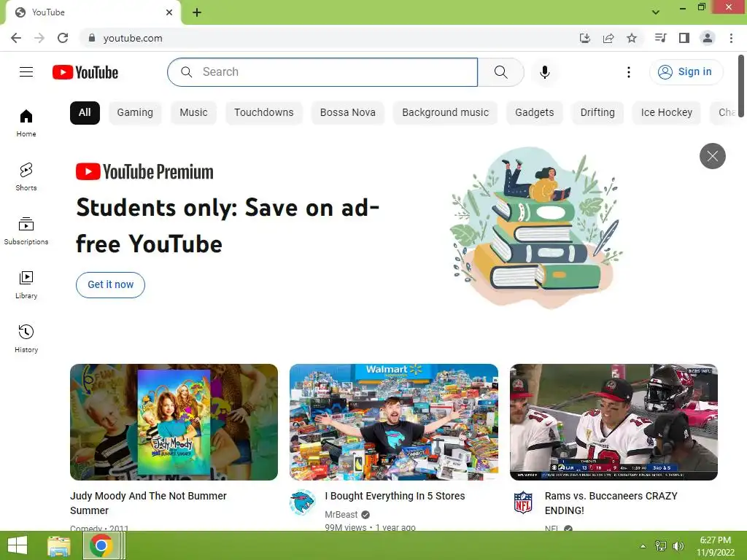This screenshot has width=747, height=560.
Task: Click the share this page icon
Action: pyautogui.click(x=608, y=38)
